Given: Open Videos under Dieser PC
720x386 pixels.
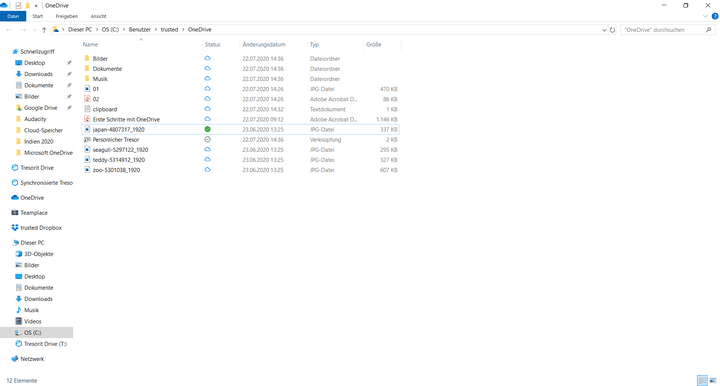Looking at the screenshot, I should [33, 321].
